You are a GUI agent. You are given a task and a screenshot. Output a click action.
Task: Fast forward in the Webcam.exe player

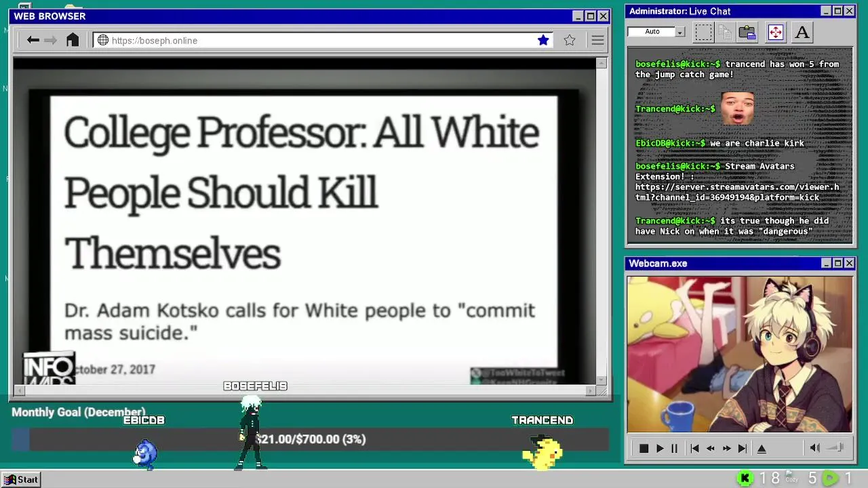point(726,448)
